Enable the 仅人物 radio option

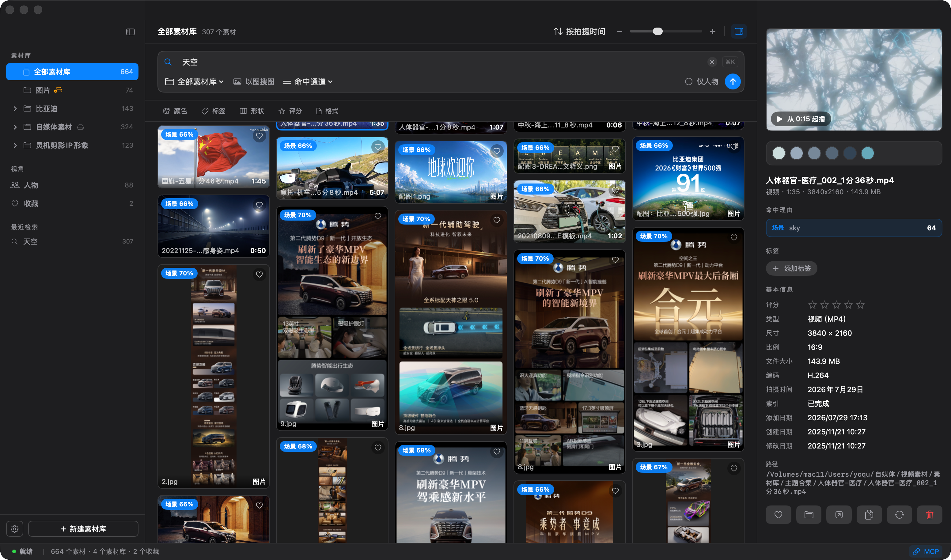click(x=688, y=81)
